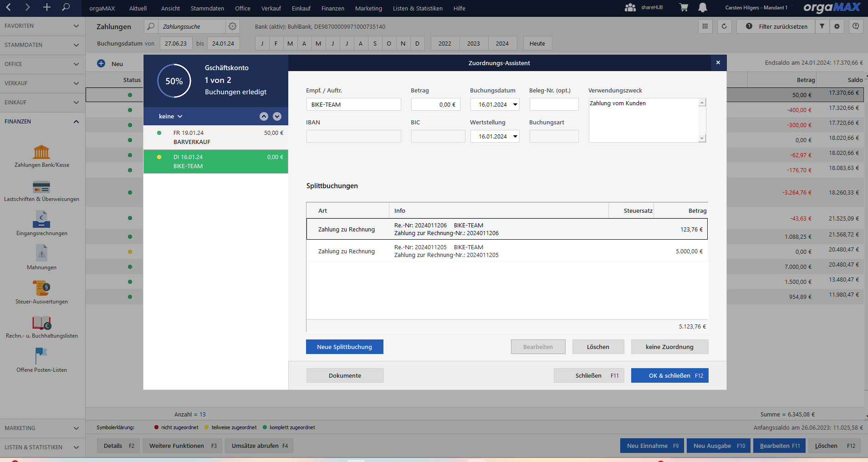
Task: Open Listen & Statistiken menu
Action: point(418,8)
